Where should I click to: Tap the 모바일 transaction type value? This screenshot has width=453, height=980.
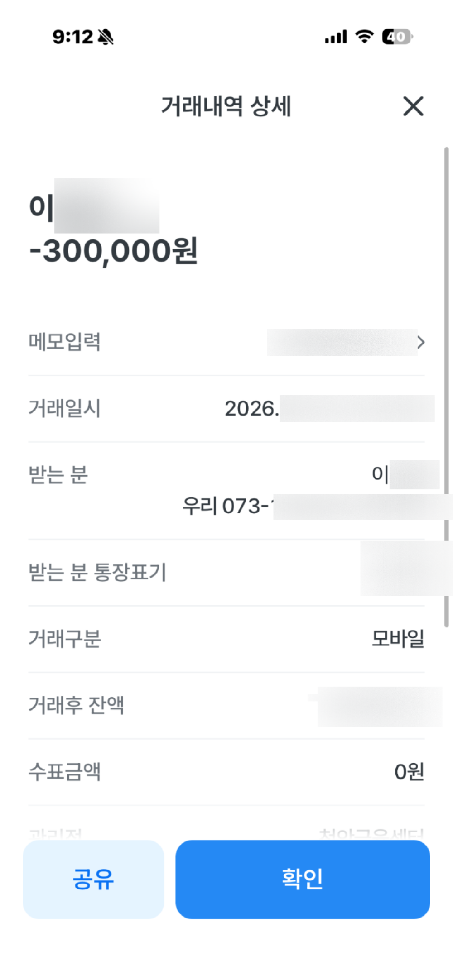[398, 639]
